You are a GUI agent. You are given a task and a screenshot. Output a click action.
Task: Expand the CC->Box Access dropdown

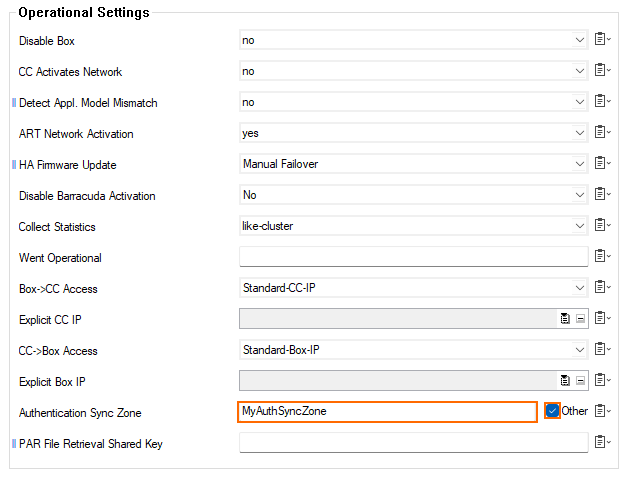pos(579,350)
